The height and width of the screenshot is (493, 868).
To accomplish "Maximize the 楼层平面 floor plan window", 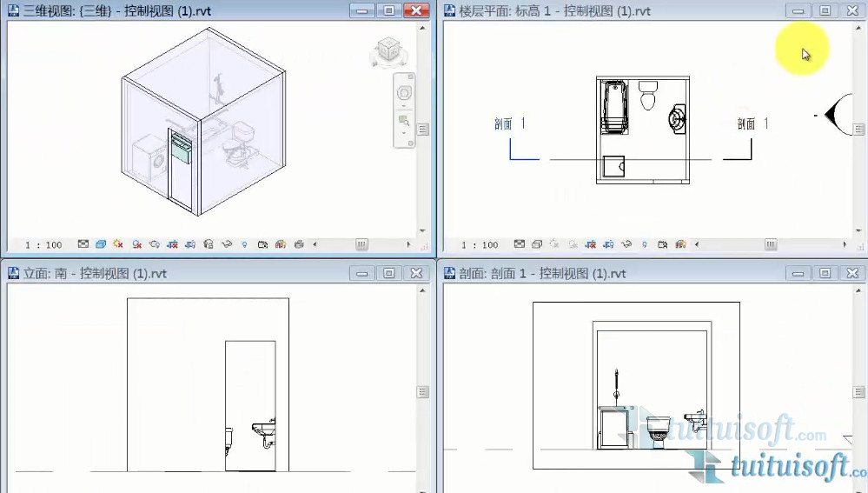I will (x=825, y=10).
